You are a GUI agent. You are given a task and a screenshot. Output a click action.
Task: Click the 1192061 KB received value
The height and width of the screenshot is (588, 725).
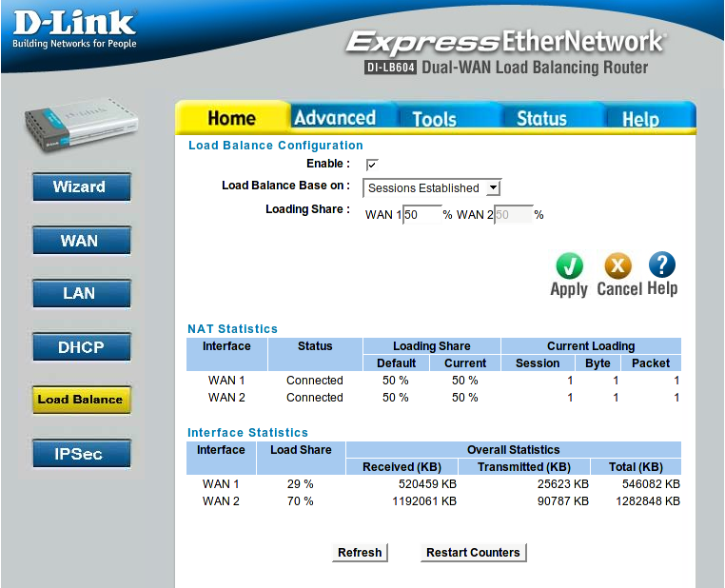424,501
